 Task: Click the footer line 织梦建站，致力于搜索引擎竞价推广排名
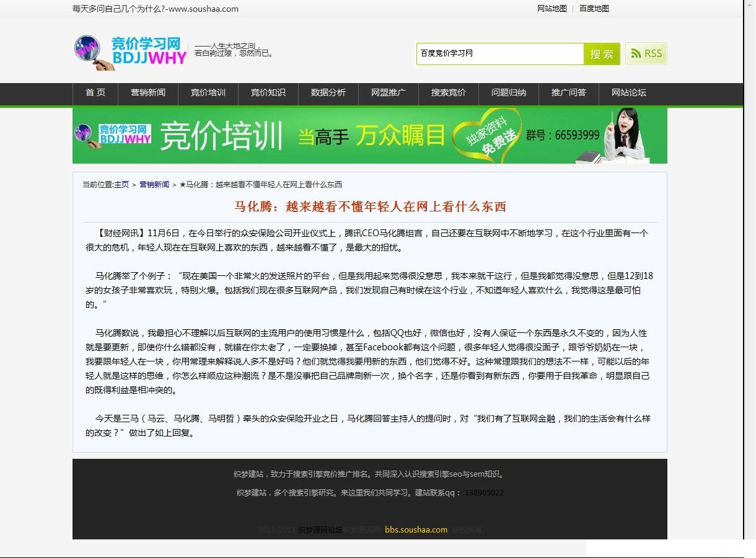(x=370, y=475)
